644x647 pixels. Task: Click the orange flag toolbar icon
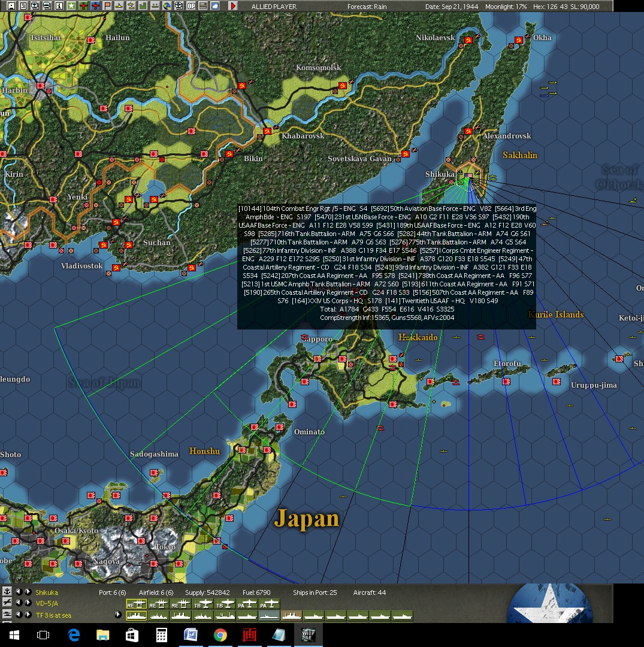[x=107, y=6]
